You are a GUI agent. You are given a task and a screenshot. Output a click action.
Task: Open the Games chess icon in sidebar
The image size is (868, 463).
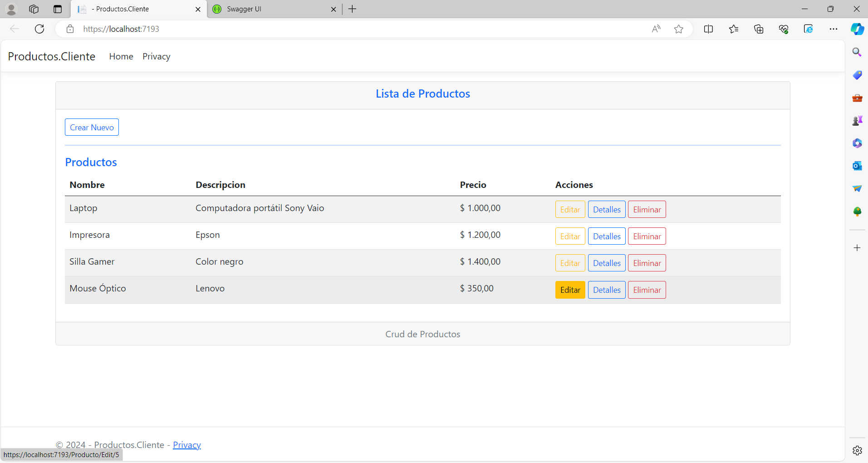[x=857, y=120]
